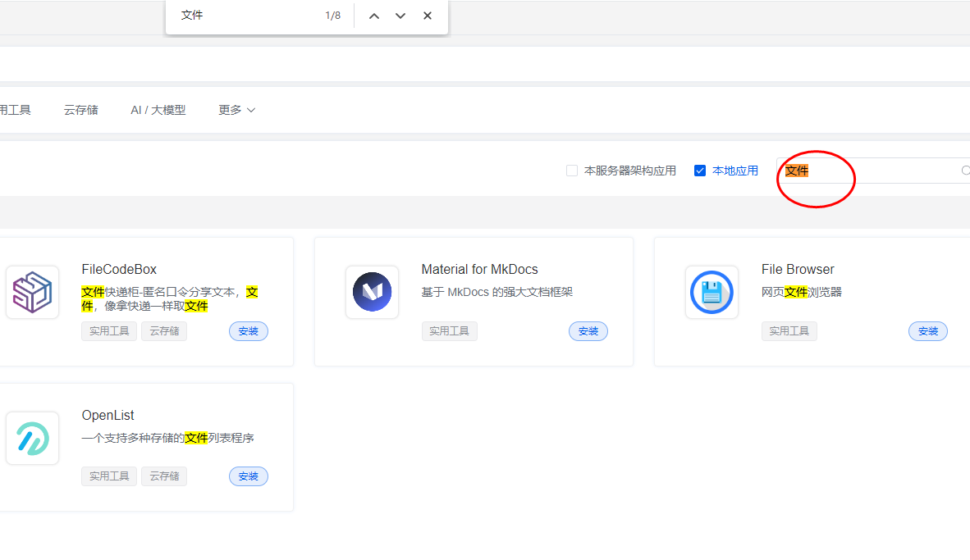Click the 网页文件浏览器 description
970x560 pixels.
802,293
